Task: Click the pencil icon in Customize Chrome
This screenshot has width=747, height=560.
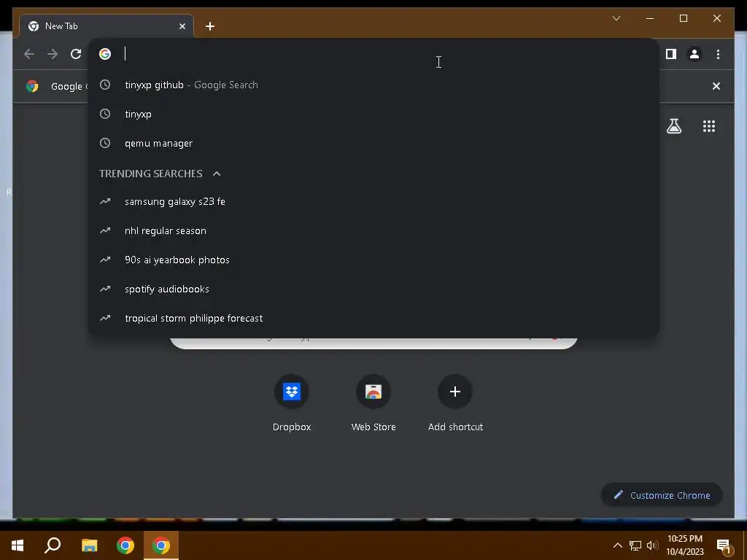Action: click(618, 495)
